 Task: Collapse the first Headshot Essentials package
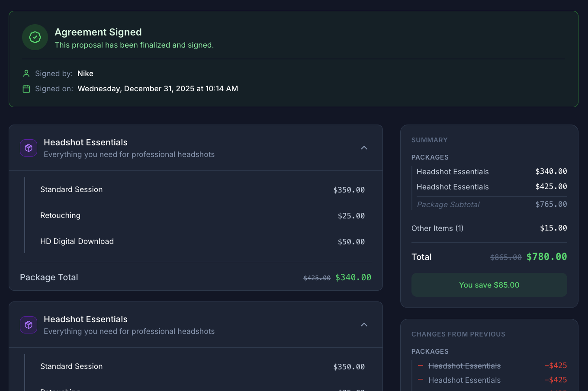pyautogui.click(x=364, y=148)
